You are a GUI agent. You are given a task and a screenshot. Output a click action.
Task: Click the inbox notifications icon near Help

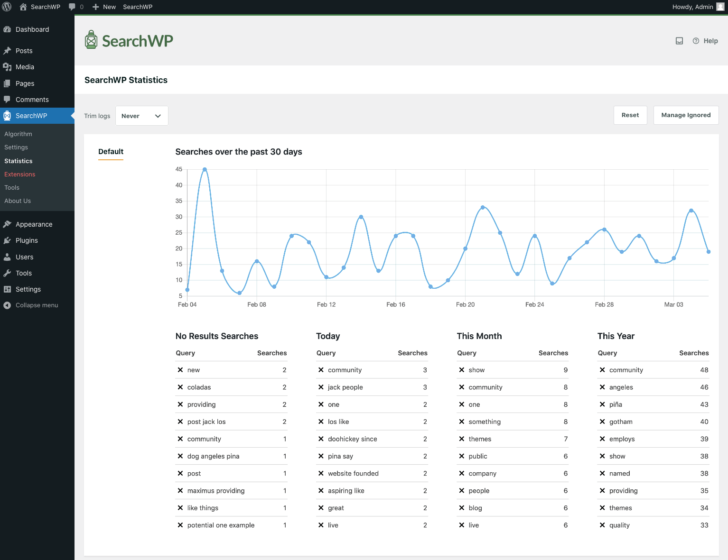(679, 41)
